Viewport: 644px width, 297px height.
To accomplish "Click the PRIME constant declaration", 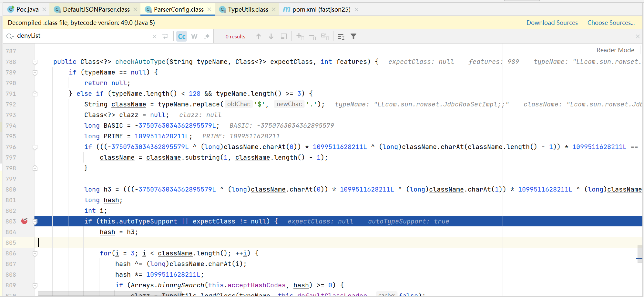I will 113,136.
